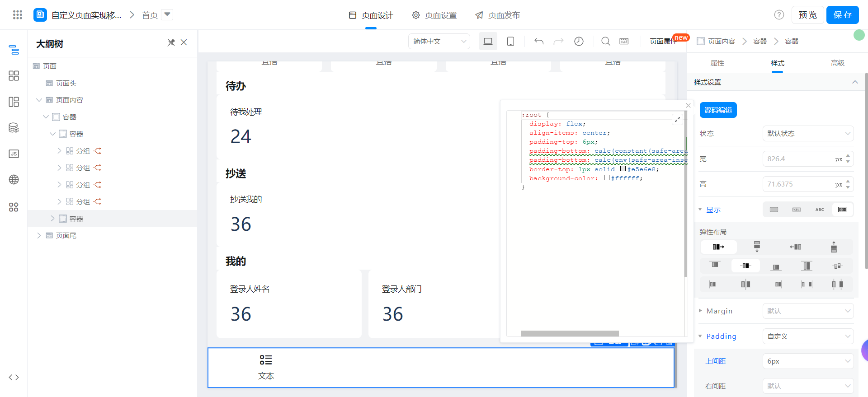Switch to mobile preview mode

tap(510, 41)
